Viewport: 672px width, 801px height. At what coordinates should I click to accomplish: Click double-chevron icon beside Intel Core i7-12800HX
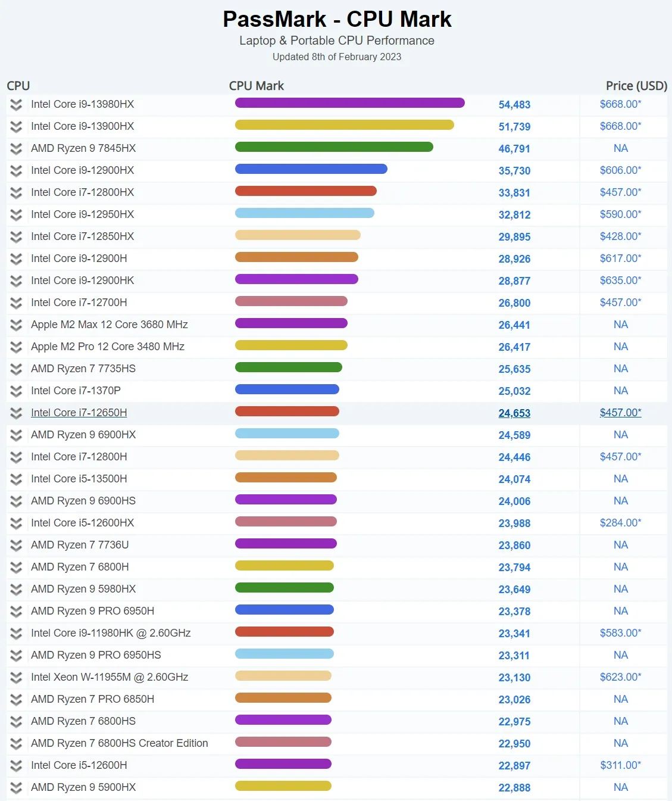[x=16, y=193]
